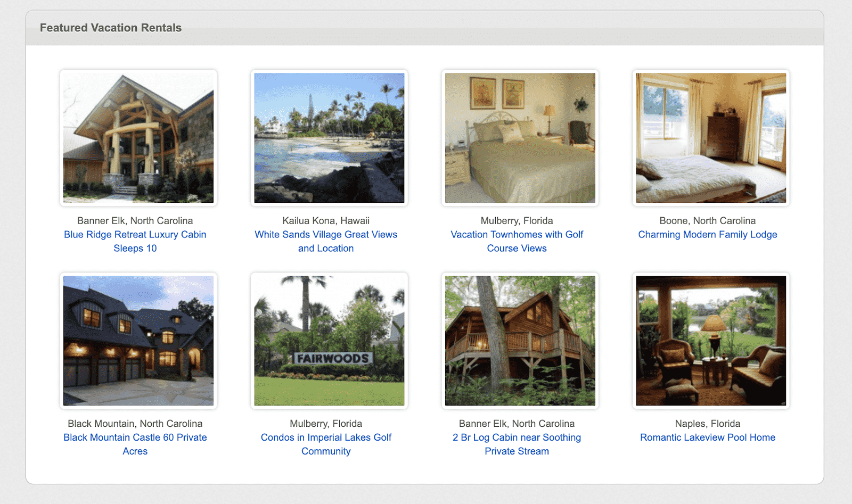Image resolution: width=852 pixels, height=504 pixels.
Task: Open Romantic Lakeview Pool Home link
Action: 708,437
